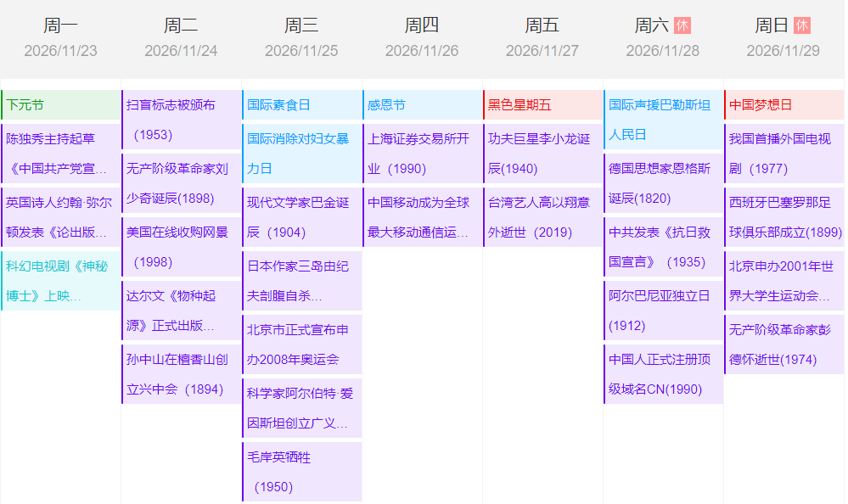The image size is (848, 504).
Task: Click the 休 badge next to 周日
Action: (802, 25)
